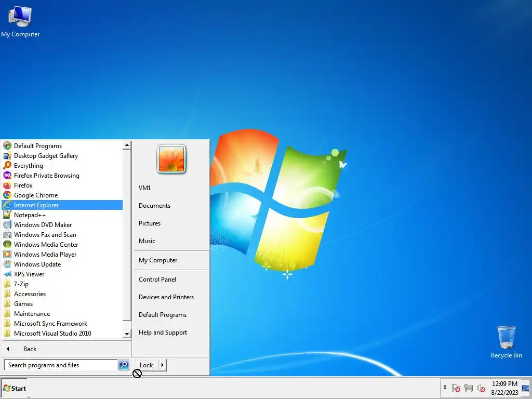The image size is (532, 399).
Task: Open Windows Media Player icon
Action: pos(7,254)
